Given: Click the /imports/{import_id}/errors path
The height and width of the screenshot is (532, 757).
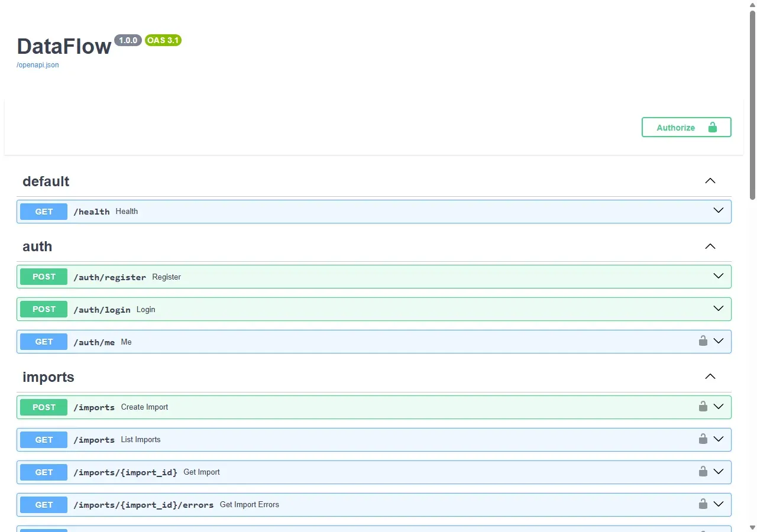Looking at the screenshot, I should 144,505.
